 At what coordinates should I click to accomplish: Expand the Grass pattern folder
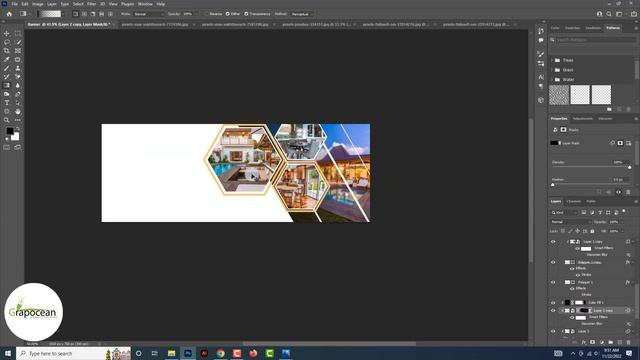pos(552,70)
